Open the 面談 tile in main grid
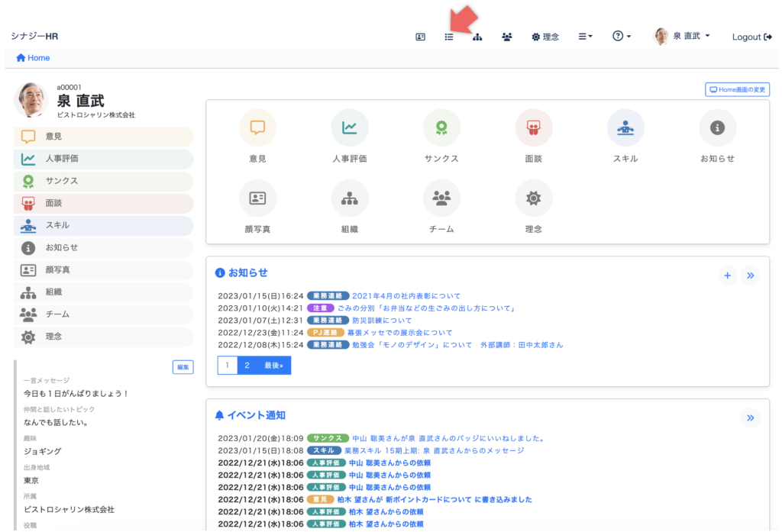The width and height of the screenshot is (782, 532). (534, 128)
